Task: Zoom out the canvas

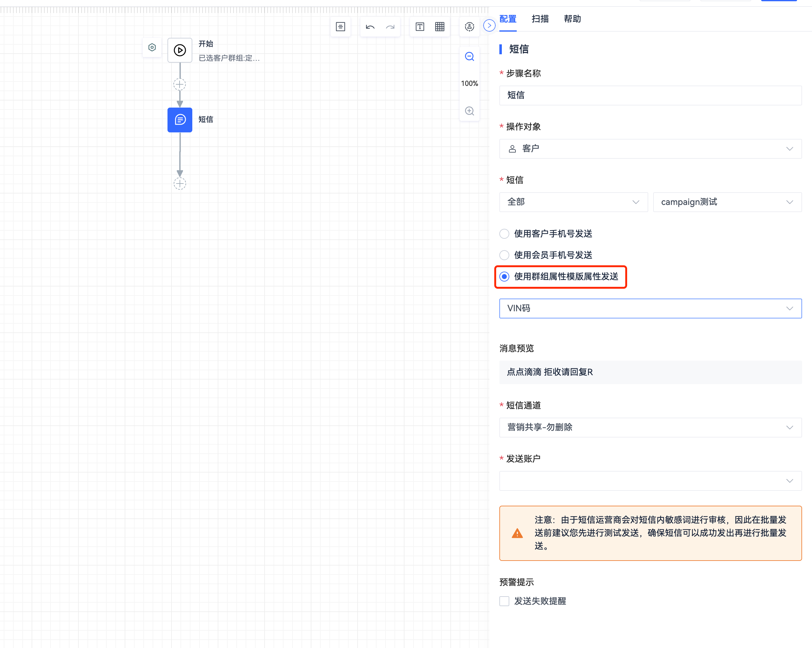Action: point(469,56)
